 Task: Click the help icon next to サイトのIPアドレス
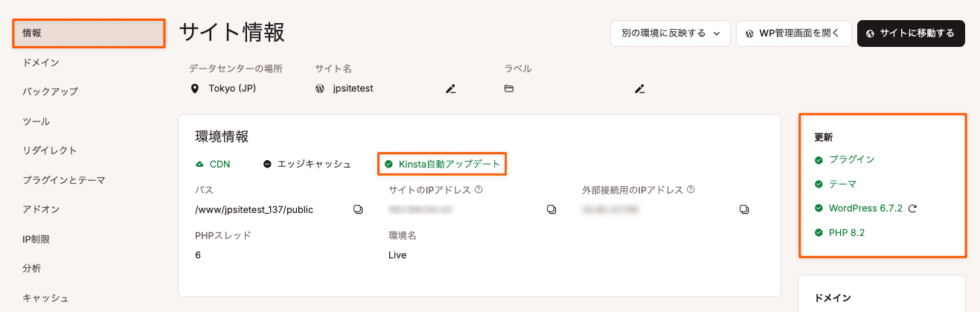(478, 190)
